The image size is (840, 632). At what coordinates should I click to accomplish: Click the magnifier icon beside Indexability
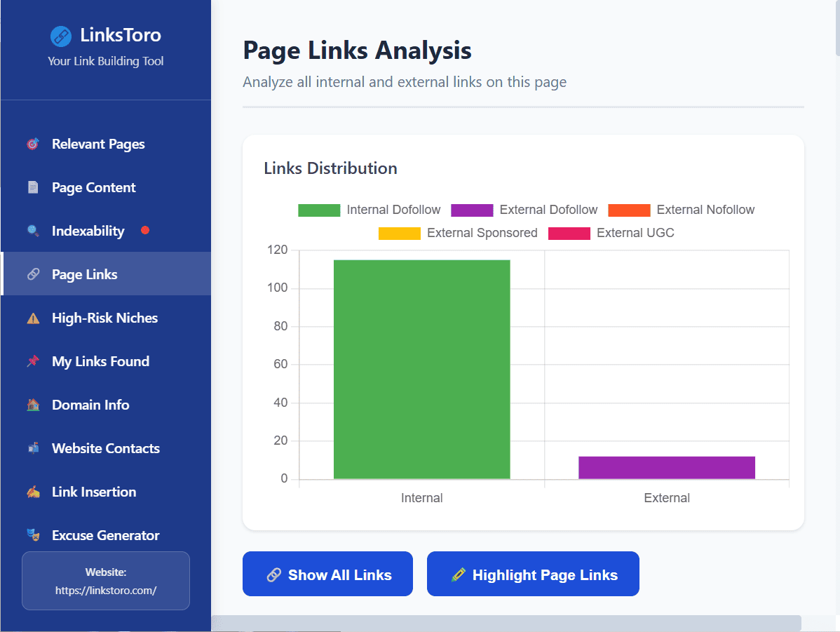click(x=33, y=231)
